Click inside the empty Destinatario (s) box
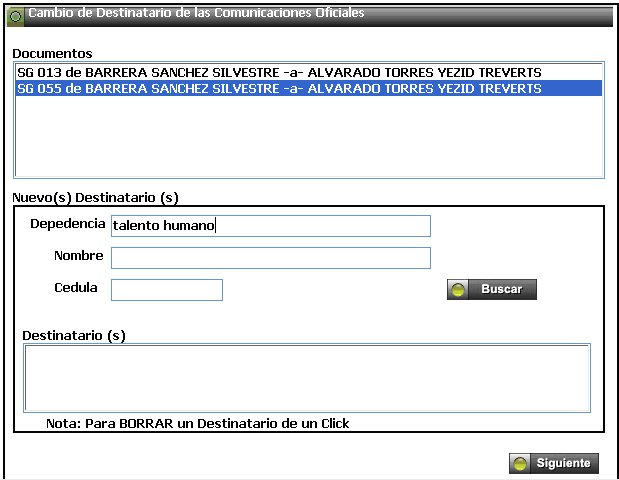Viewport: 619px width, 480px height. pyautogui.click(x=307, y=378)
